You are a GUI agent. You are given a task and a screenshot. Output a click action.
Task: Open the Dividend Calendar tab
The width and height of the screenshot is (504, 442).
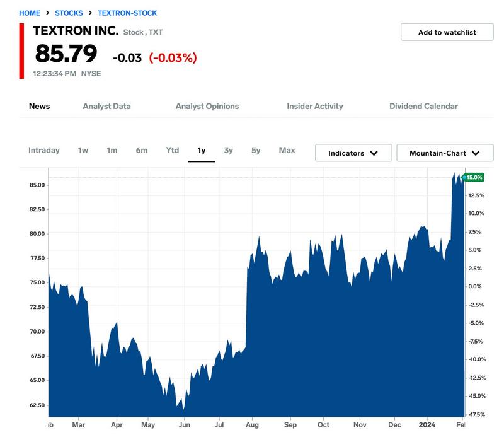click(x=423, y=106)
